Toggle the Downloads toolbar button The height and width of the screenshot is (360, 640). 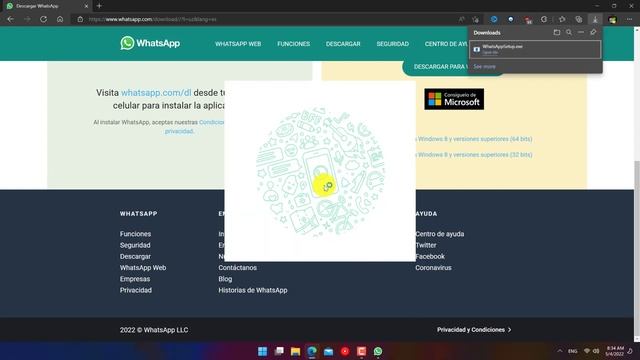pos(595,19)
